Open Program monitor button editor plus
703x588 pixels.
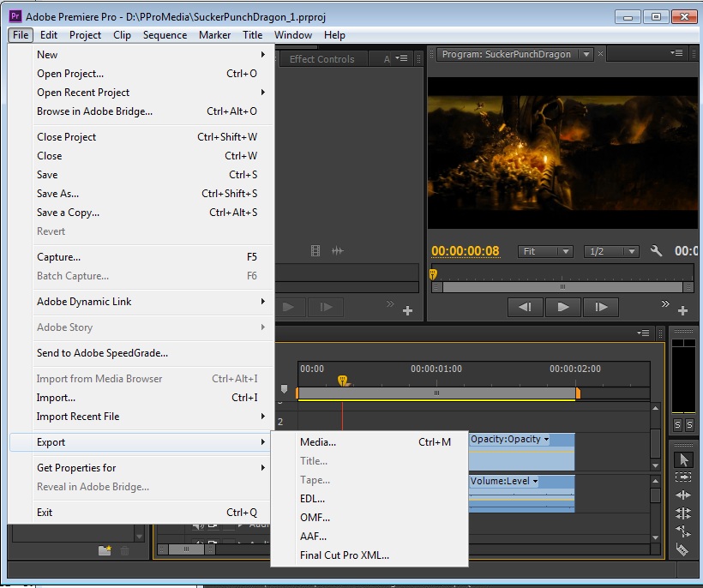pyautogui.click(x=682, y=310)
